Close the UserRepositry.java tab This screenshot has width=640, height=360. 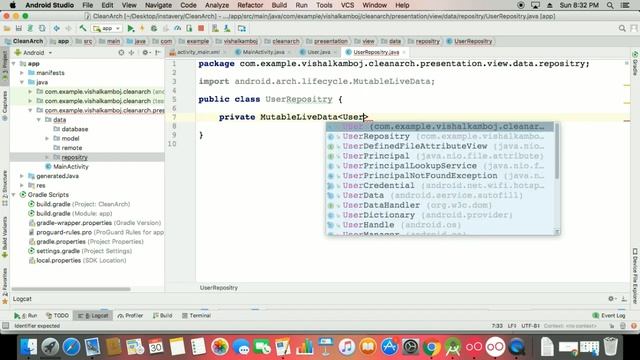coord(404,52)
